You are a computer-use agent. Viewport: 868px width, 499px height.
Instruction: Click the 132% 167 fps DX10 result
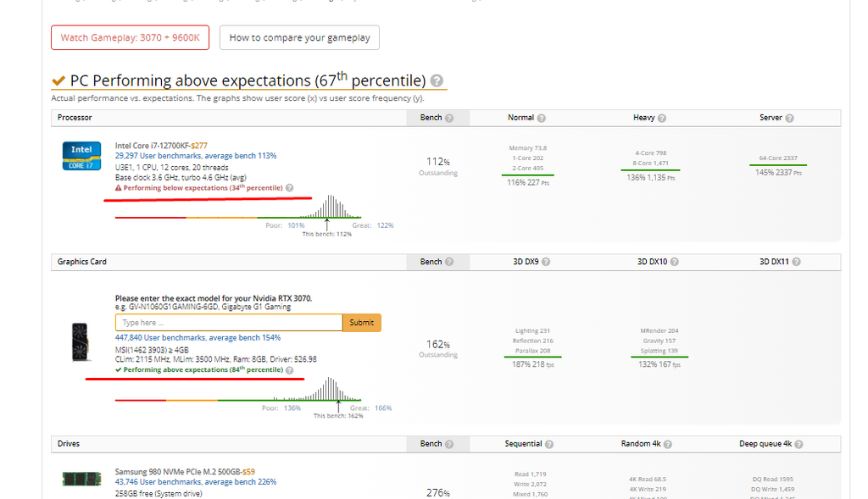coord(659,364)
